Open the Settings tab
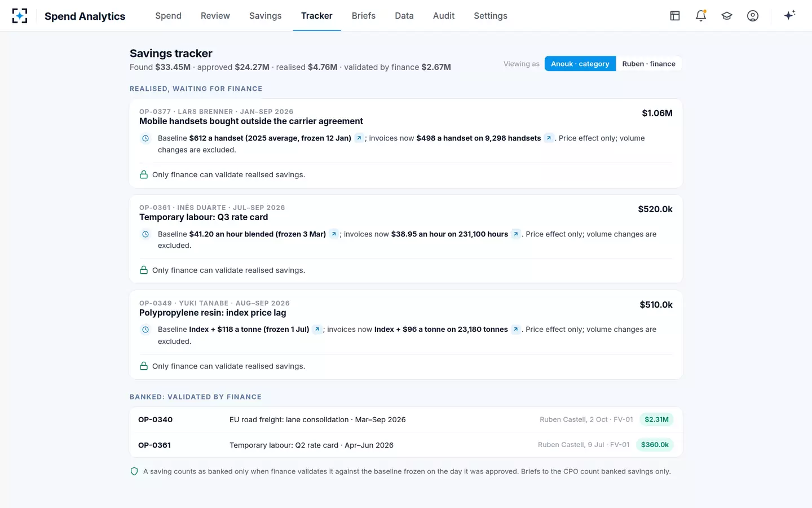 point(491,16)
